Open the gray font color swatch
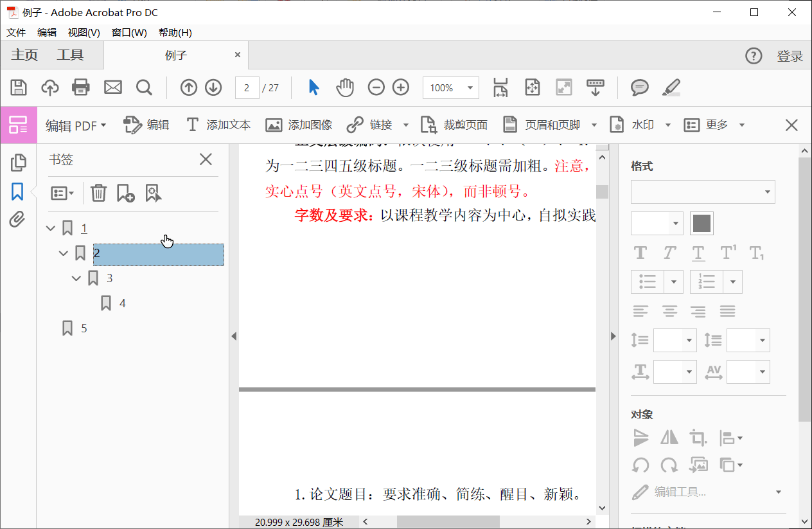 [702, 224]
